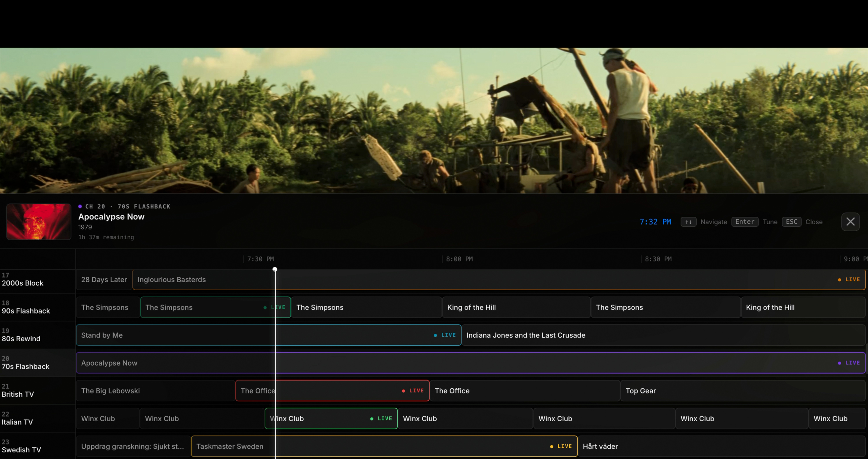
Task: Click the 8:00 PM timeline header
Action: coord(459,259)
